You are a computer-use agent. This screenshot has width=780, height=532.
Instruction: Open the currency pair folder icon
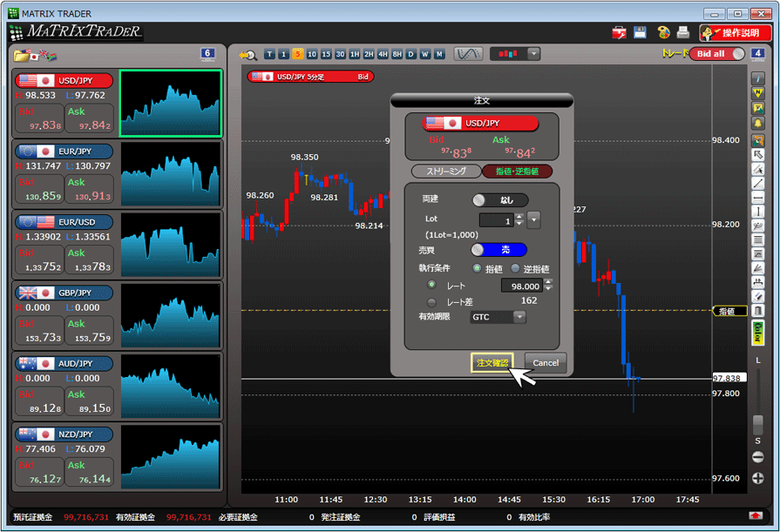pyautogui.click(x=22, y=55)
